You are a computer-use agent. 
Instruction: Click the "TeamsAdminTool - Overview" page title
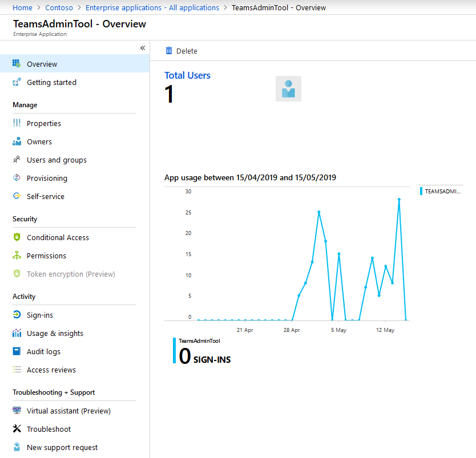pos(79,24)
